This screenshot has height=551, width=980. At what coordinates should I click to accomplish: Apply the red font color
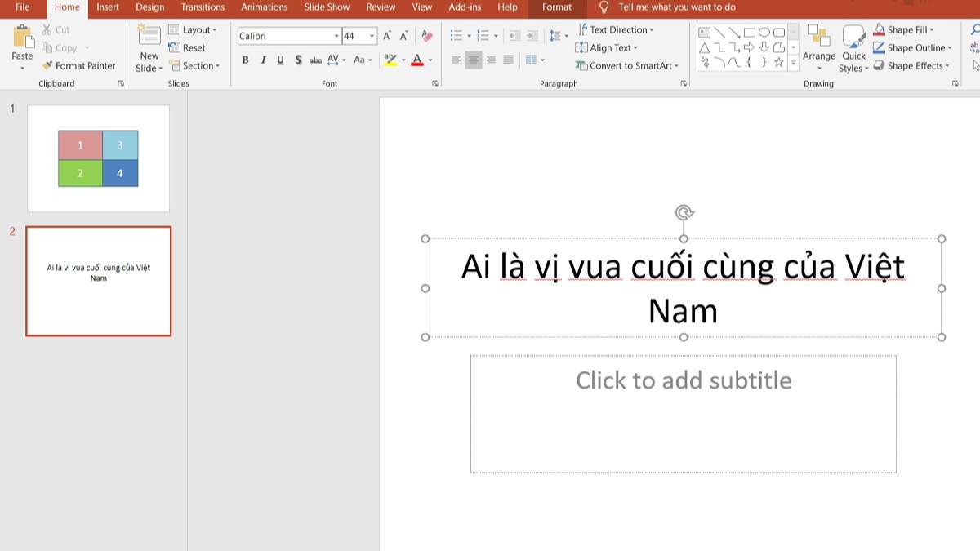tap(417, 60)
